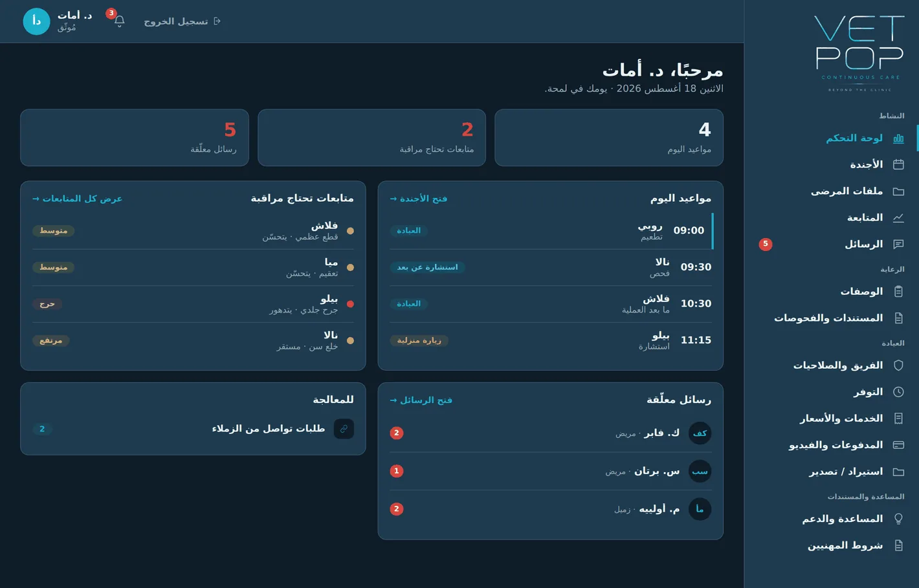Screen dimensions: 919x588
Task: Open ميا تعقيم follow-up row
Action: pos(193,267)
